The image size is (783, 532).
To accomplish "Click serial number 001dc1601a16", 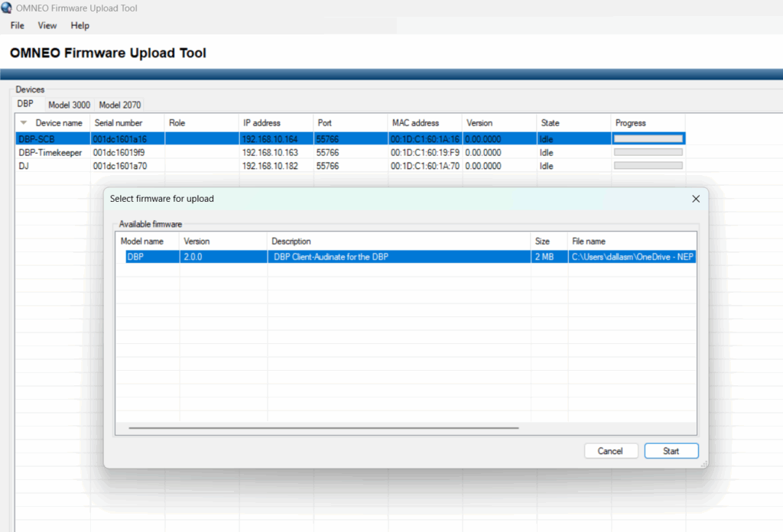I will (x=120, y=139).
